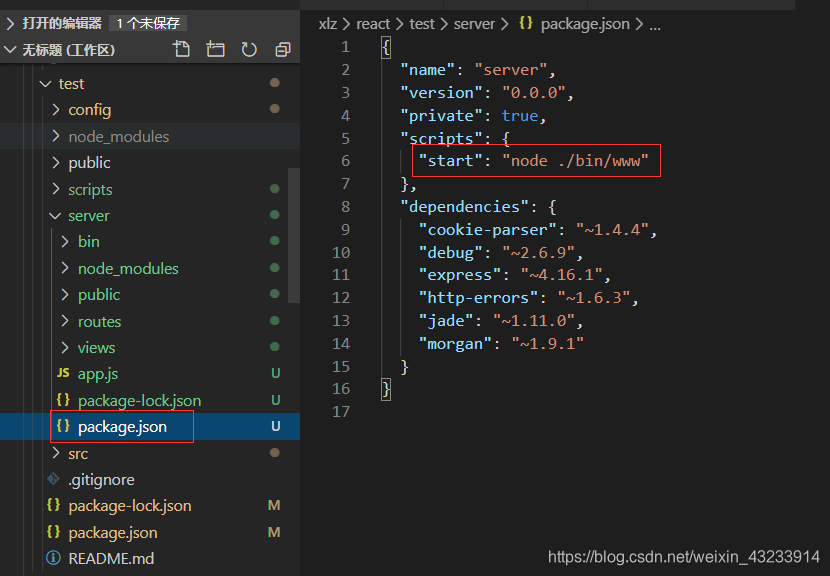Open the root package.json marked M
This screenshot has width=830, height=576.
[x=113, y=533]
